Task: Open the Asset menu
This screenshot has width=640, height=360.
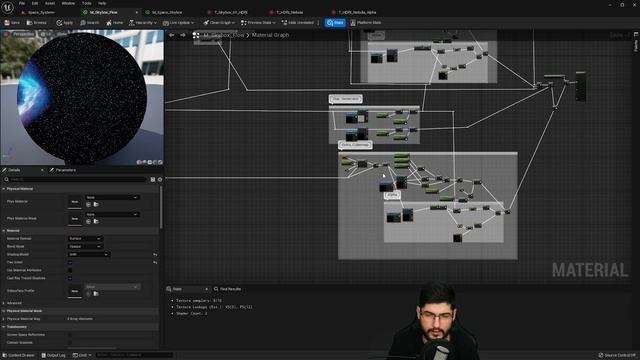Action: 50,3
